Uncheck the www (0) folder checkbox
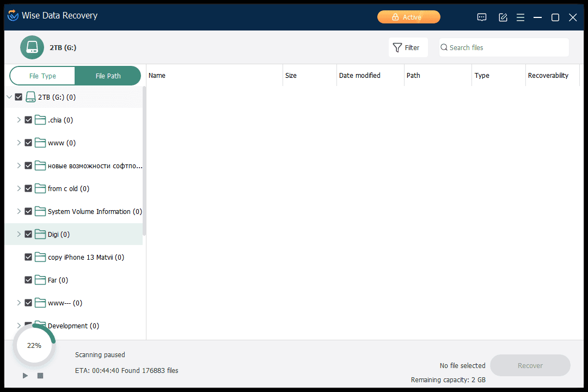 coord(28,143)
